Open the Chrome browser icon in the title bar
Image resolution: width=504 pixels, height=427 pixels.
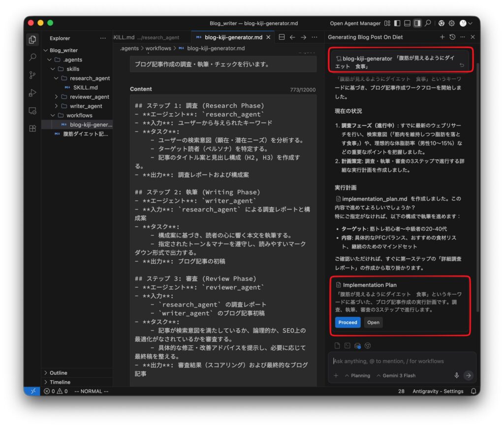(441, 23)
